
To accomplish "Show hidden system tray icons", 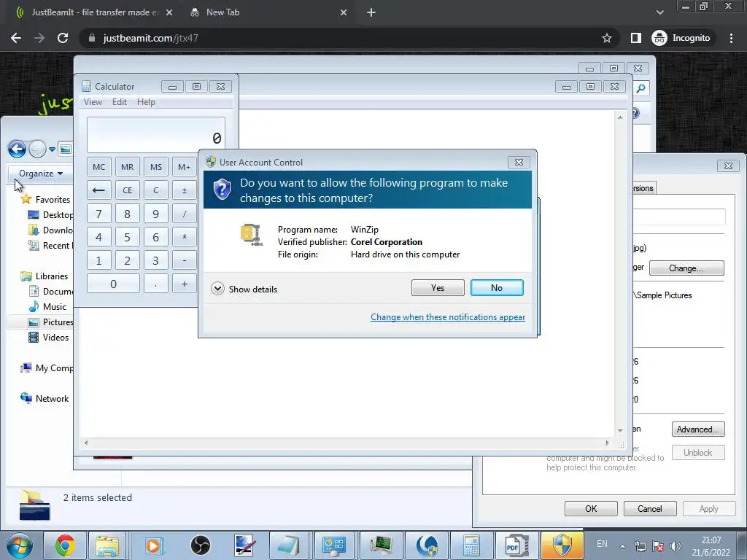I will [x=622, y=546].
